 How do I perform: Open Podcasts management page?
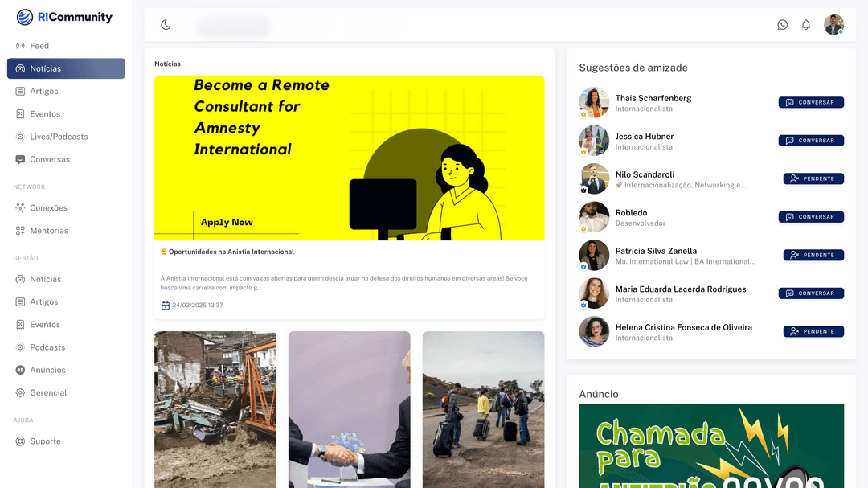point(66,347)
